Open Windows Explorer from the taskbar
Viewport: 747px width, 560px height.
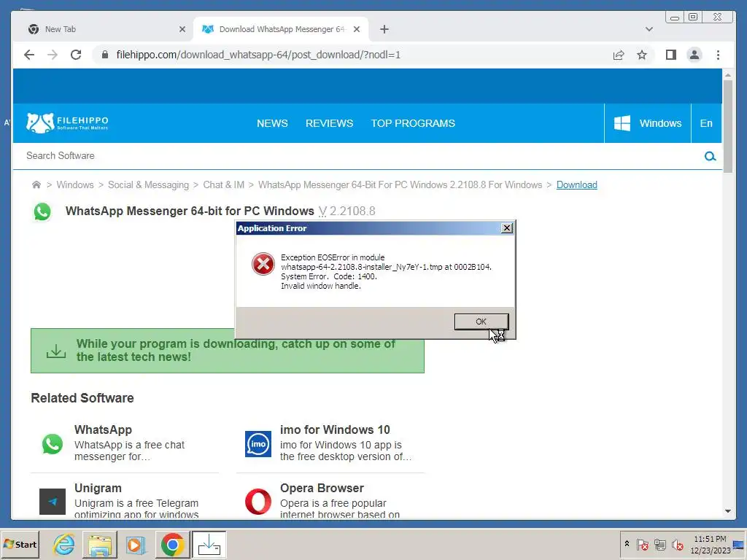pyautogui.click(x=99, y=544)
